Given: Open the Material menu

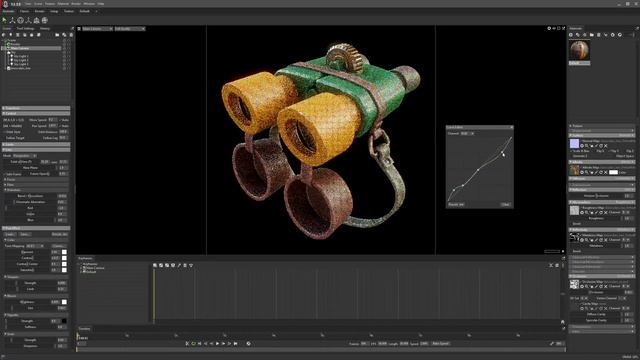Looking at the screenshot, I should click(63, 4).
